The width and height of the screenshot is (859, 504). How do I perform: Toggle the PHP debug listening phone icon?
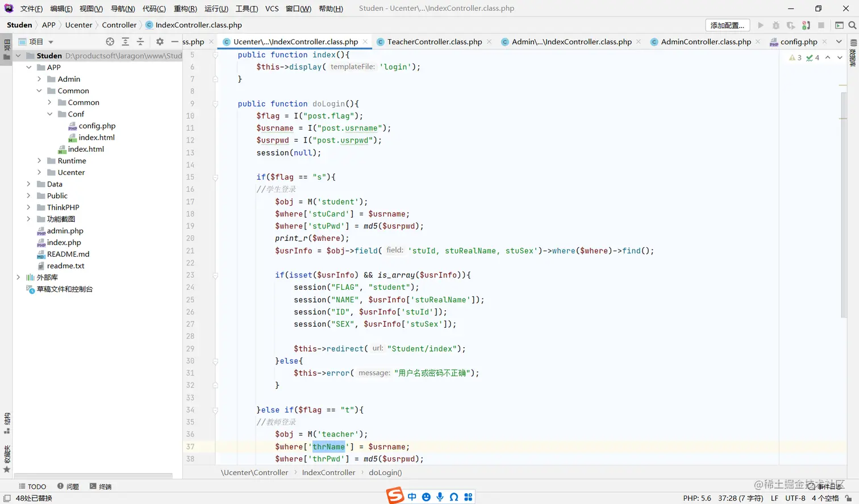(x=806, y=26)
